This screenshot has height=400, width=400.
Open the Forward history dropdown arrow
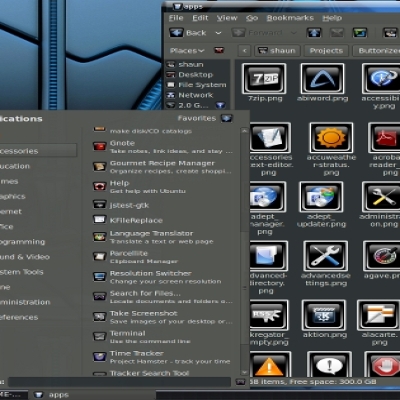(294, 33)
